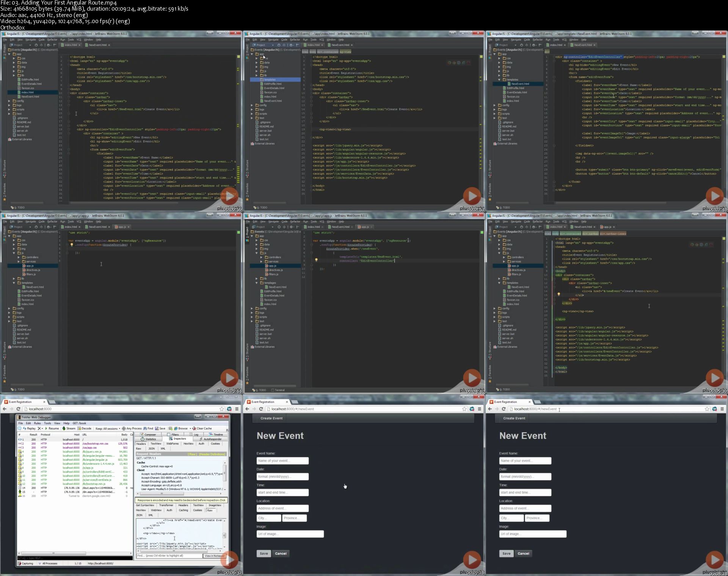Open Keep: All sessions dropdown in Fiddler
This screenshot has height=576, width=728.
point(108,429)
